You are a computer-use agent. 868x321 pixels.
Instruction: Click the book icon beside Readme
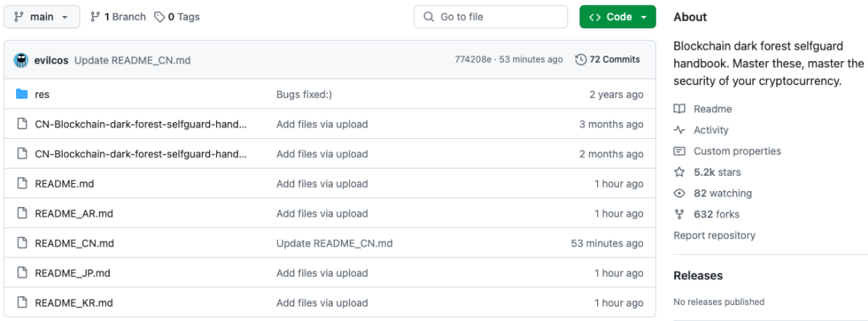[679, 109]
